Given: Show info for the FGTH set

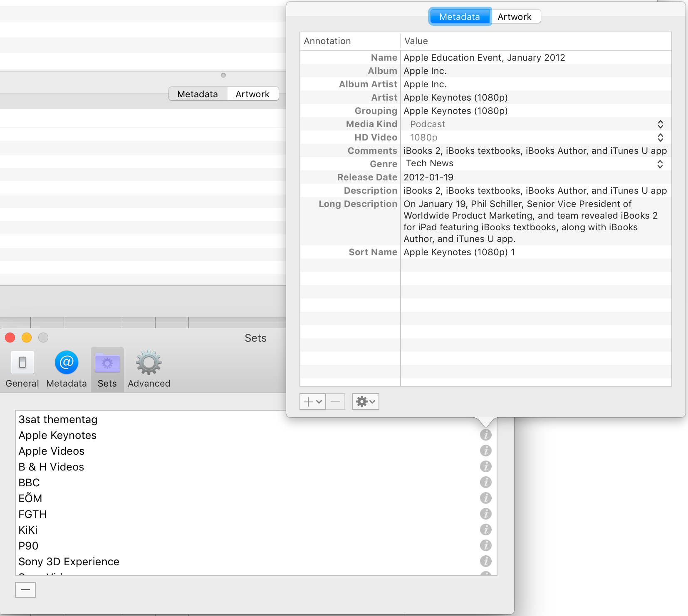Looking at the screenshot, I should [x=485, y=514].
